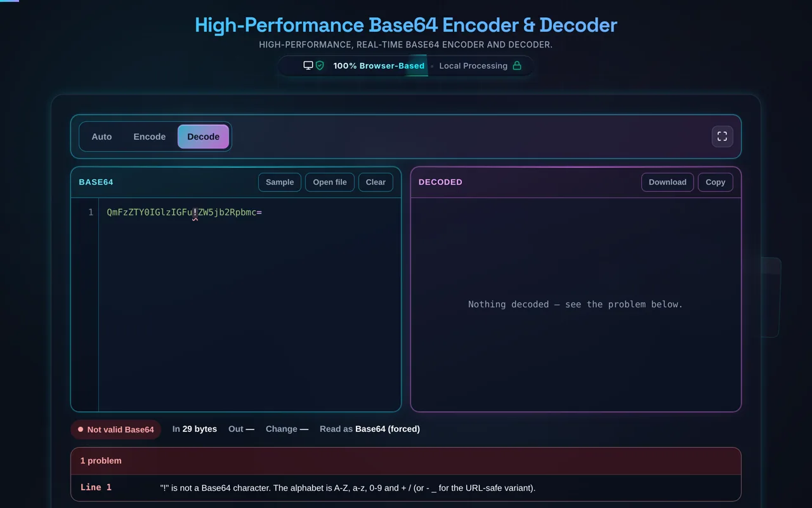This screenshot has height=508, width=812.
Task: Click the problem description about the "!" character
Action: click(x=348, y=488)
